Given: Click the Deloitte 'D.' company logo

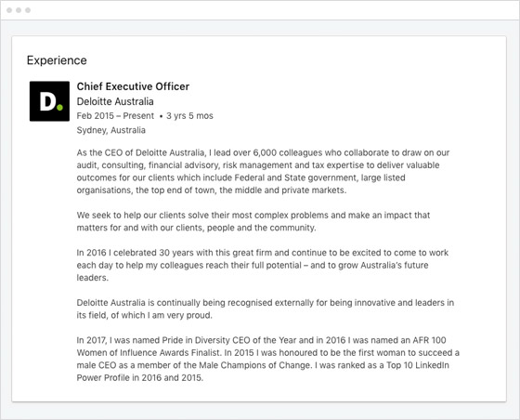Looking at the screenshot, I should pyautogui.click(x=49, y=101).
